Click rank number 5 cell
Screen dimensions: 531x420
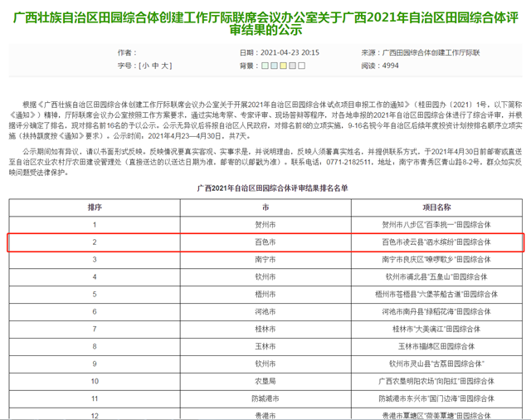click(x=95, y=295)
